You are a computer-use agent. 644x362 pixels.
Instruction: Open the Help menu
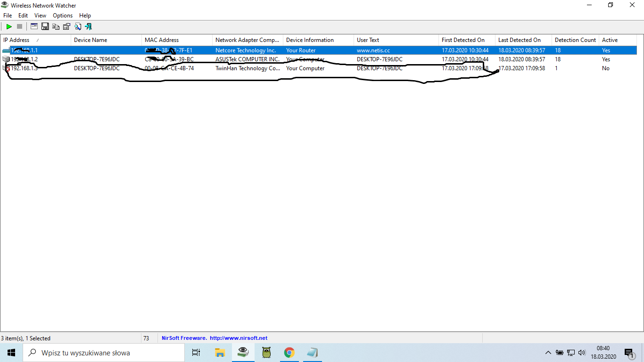(85, 16)
